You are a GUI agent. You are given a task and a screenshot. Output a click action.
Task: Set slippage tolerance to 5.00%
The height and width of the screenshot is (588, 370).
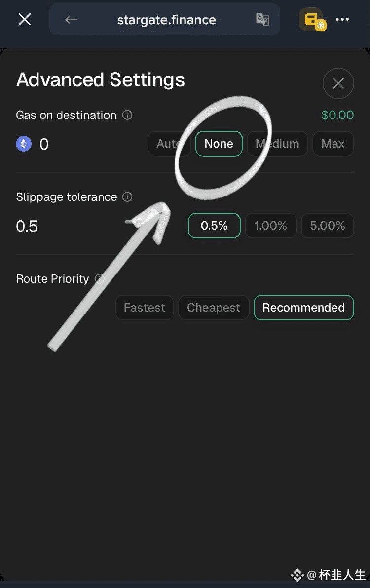click(327, 225)
